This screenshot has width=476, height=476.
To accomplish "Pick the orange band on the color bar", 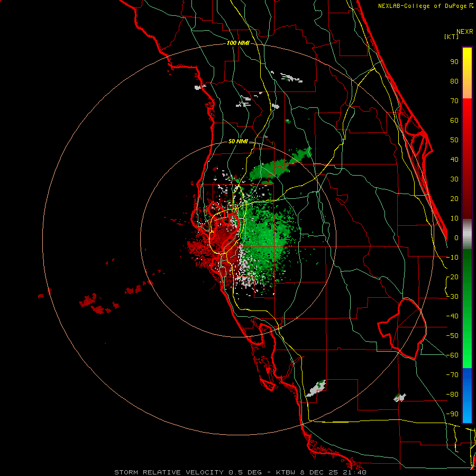I will point(467,90).
